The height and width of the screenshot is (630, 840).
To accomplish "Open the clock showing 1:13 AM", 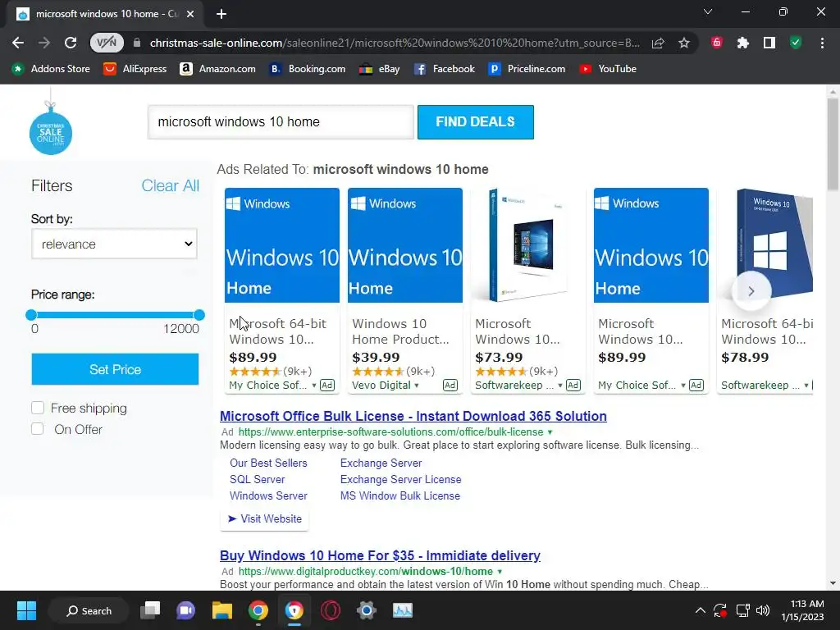I will click(x=803, y=610).
